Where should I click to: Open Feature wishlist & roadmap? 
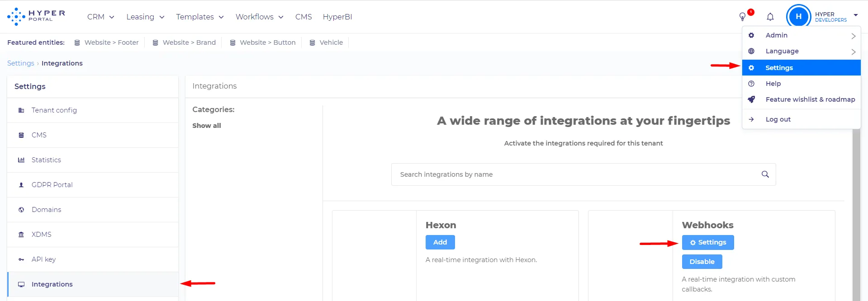click(810, 99)
